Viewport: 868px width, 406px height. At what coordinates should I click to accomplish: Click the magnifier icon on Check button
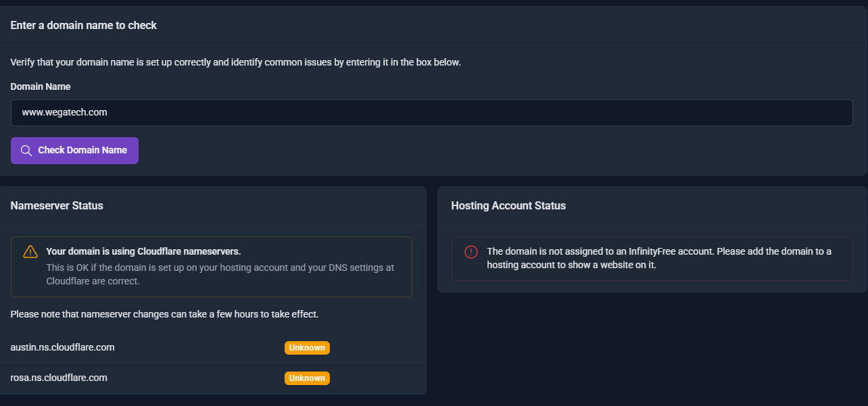click(x=26, y=151)
